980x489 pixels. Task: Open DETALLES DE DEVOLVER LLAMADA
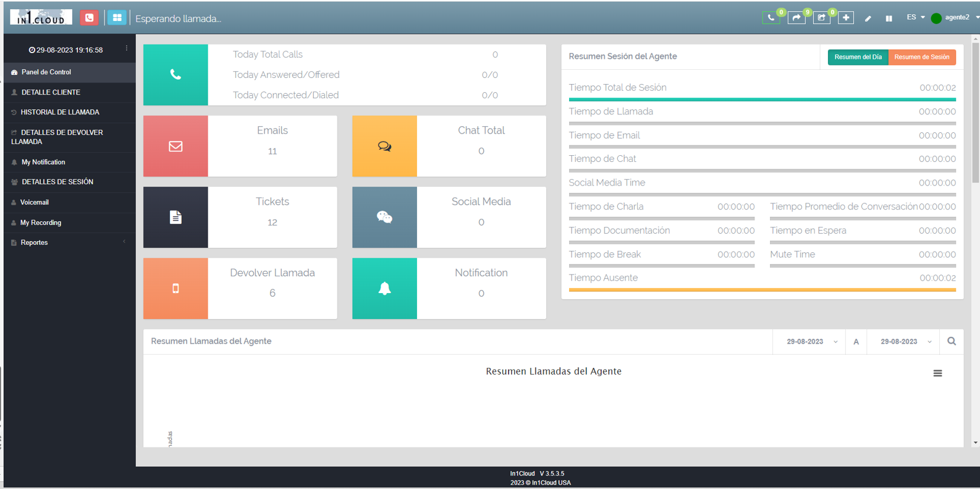pos(69,137)
